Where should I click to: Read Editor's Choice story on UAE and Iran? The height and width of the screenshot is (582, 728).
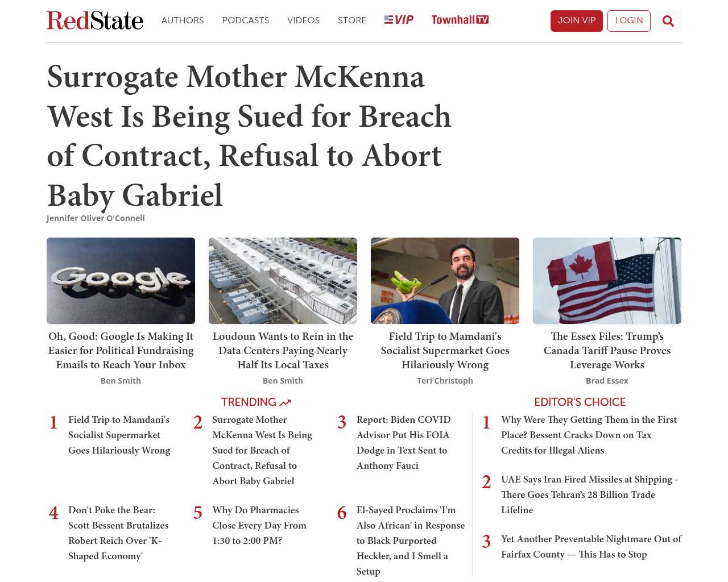tap(589, 494)
